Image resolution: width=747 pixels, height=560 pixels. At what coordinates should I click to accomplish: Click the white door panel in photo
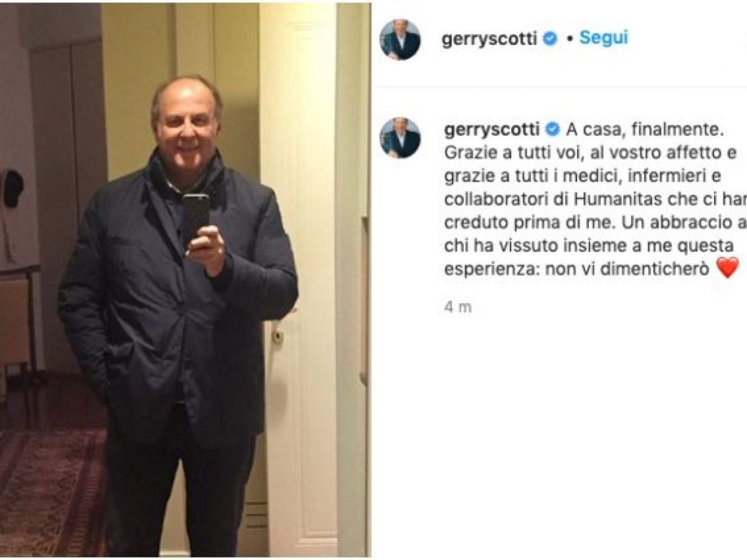coord(299,280)
